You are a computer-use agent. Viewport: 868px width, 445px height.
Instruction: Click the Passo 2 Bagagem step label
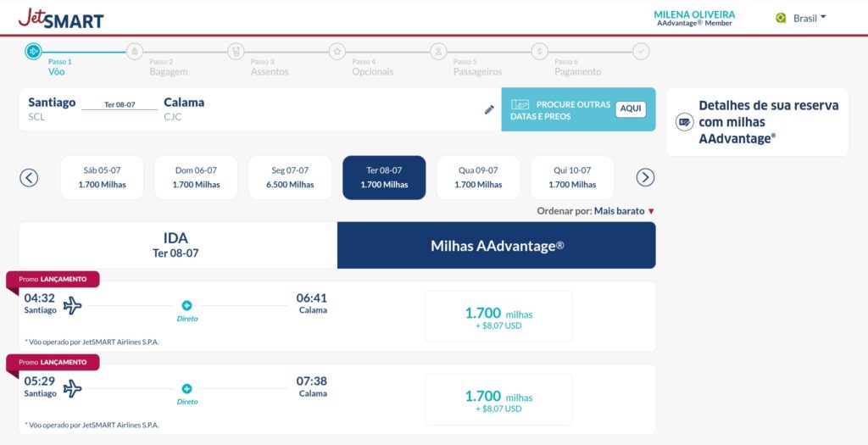pyautogui.click(x=169, y=67)
